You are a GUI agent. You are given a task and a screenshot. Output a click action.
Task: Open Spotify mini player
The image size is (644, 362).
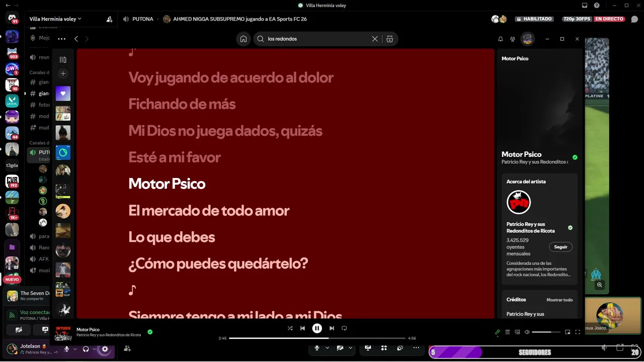pyautogui.click(x=568, y=332)
